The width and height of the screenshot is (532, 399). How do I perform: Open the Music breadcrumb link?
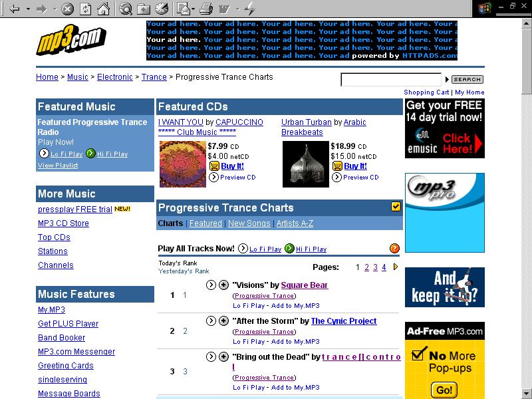(78, 77)
